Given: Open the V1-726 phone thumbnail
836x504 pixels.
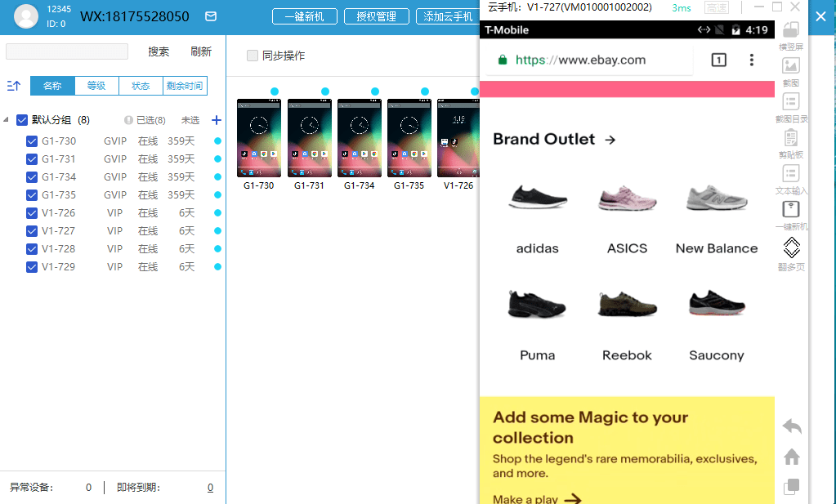Looking at the screenshot, I should click(x=458, y=138).
